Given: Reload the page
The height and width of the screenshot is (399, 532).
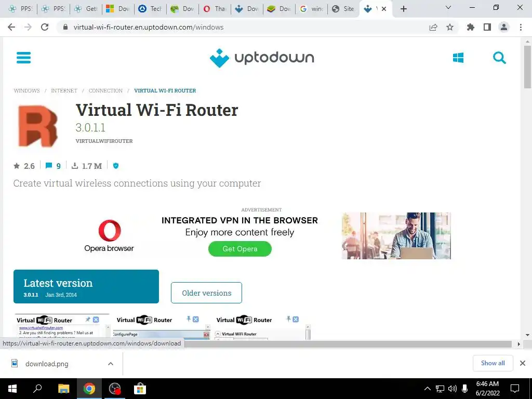Looking at the screenshot, I should (x=45, y=27).
